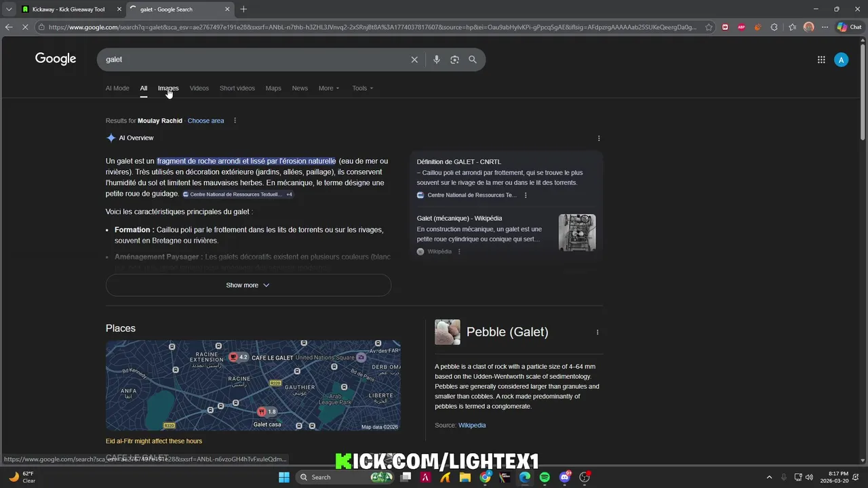Image resolution: width=868 pixels, height=488 pixels.
Task: Open Google Lens image search icon
Action: coord(454,60)
